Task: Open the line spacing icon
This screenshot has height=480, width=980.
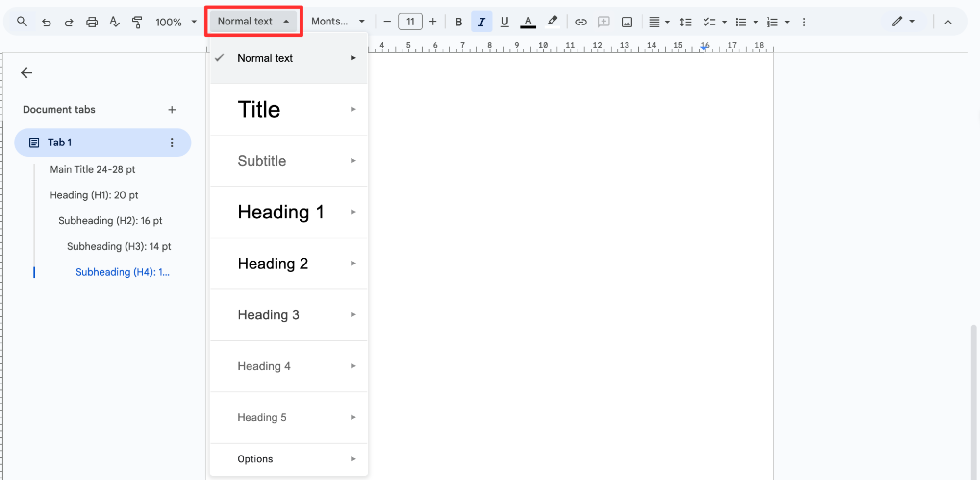Action: [685, 22]
